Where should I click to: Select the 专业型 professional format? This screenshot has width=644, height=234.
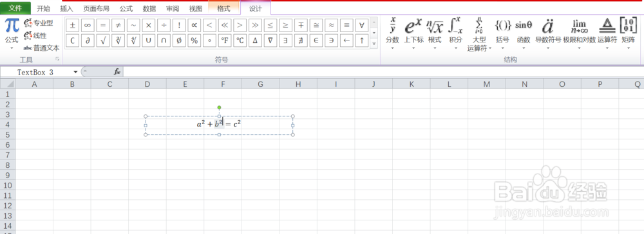click(x=39, y=22)
